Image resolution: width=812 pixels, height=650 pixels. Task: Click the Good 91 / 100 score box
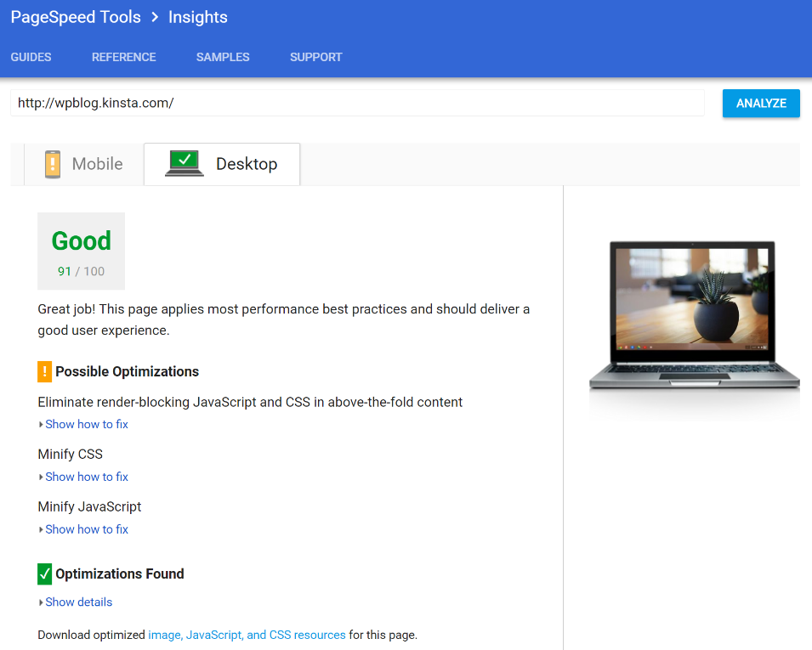(x=82, y=251)
